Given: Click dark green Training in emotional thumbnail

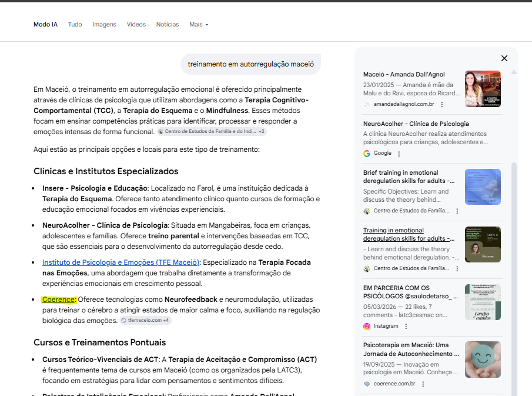Looking at the screenshot, I should pos(483,245).
